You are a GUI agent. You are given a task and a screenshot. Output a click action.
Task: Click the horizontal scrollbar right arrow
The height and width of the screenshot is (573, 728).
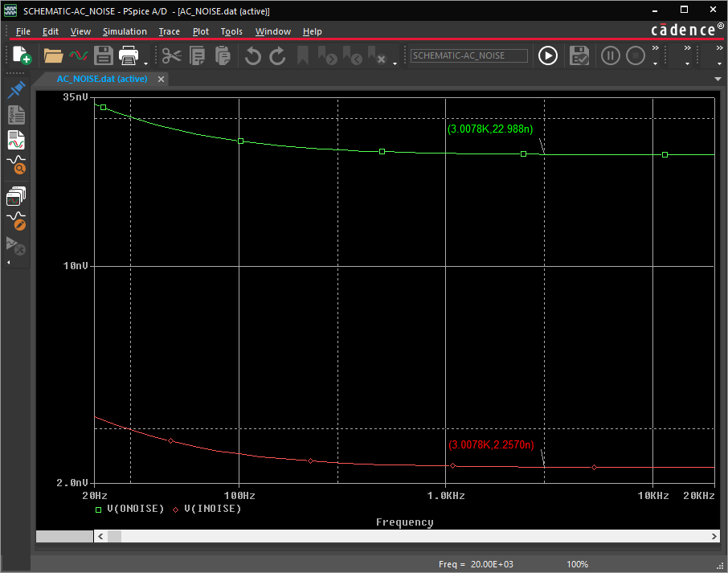pyautogui.click(x=714, y=536)
